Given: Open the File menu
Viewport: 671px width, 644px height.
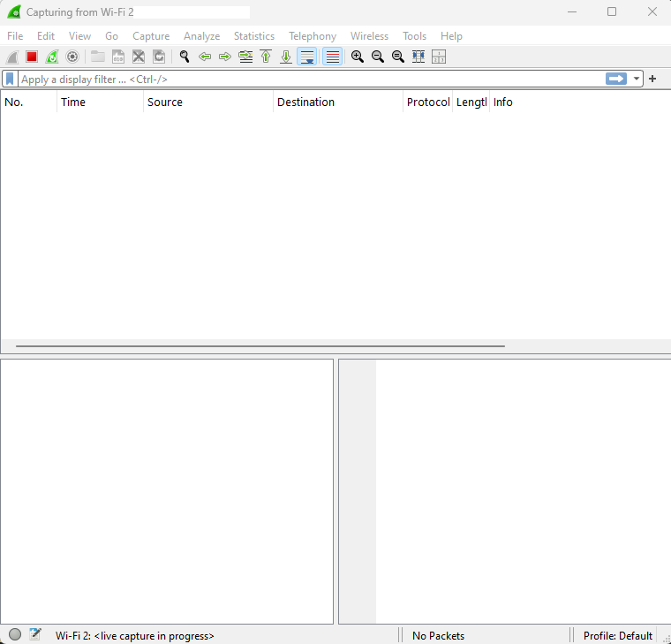Looking at the screenshot, I should [x=15, y=36].
